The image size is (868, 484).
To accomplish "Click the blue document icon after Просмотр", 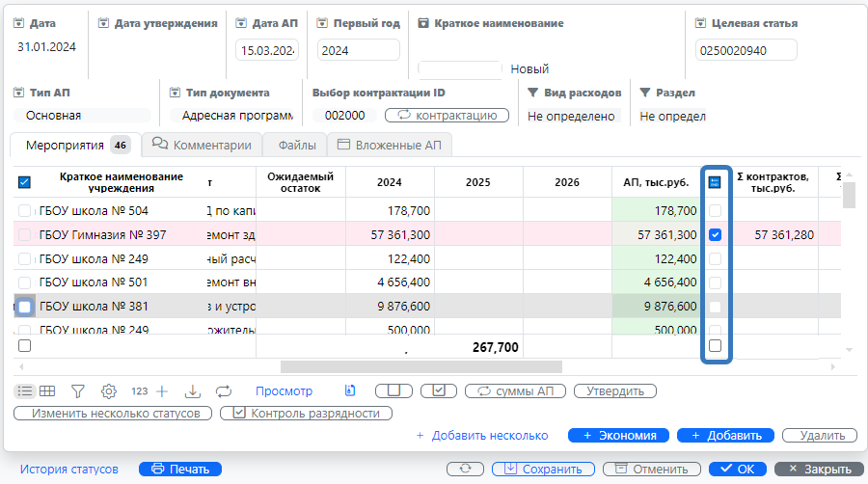I will (350, 390).
